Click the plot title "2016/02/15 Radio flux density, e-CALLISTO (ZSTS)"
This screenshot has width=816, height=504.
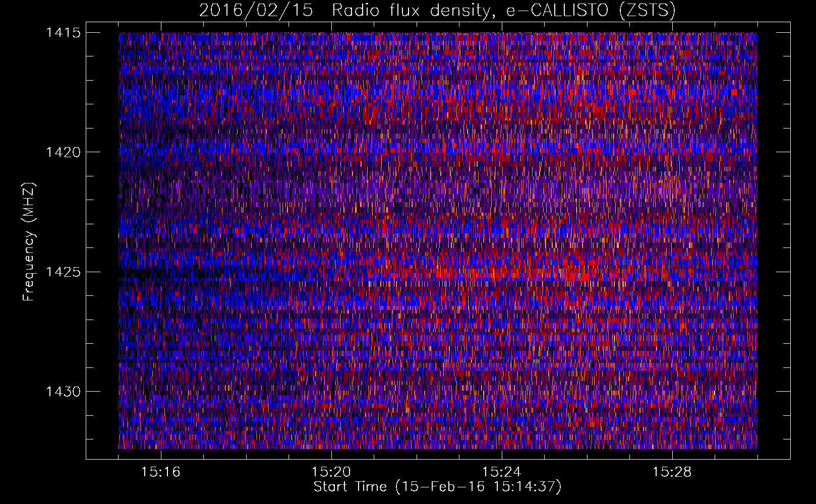click(x=437, y=11)
